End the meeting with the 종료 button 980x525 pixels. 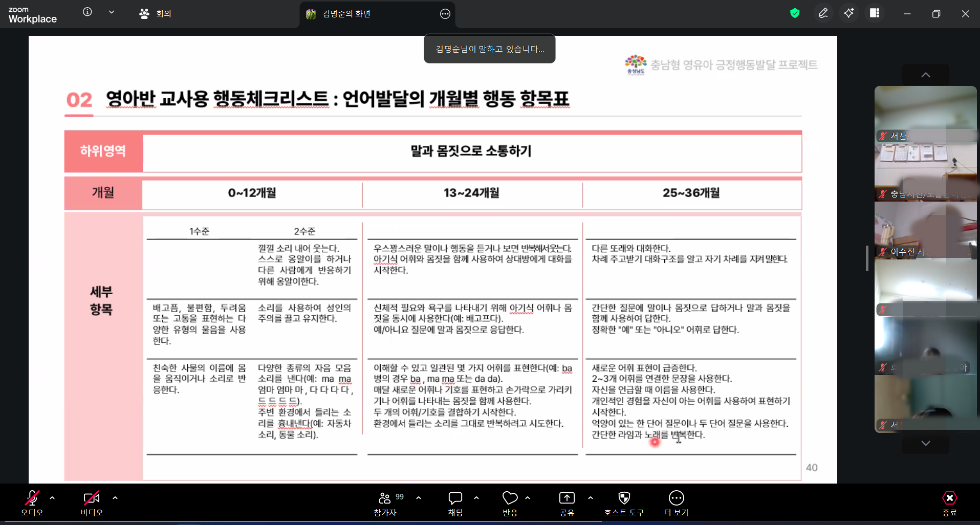point(949,503)
